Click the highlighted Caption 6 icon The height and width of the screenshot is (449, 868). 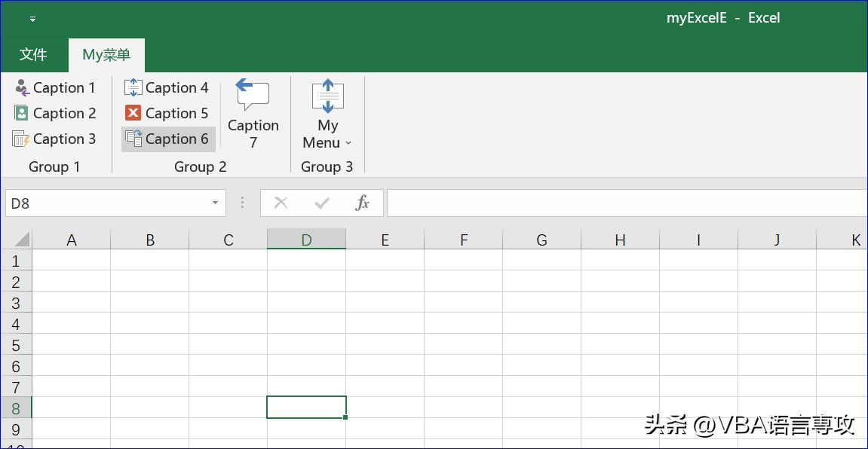[x=133, y=139]
